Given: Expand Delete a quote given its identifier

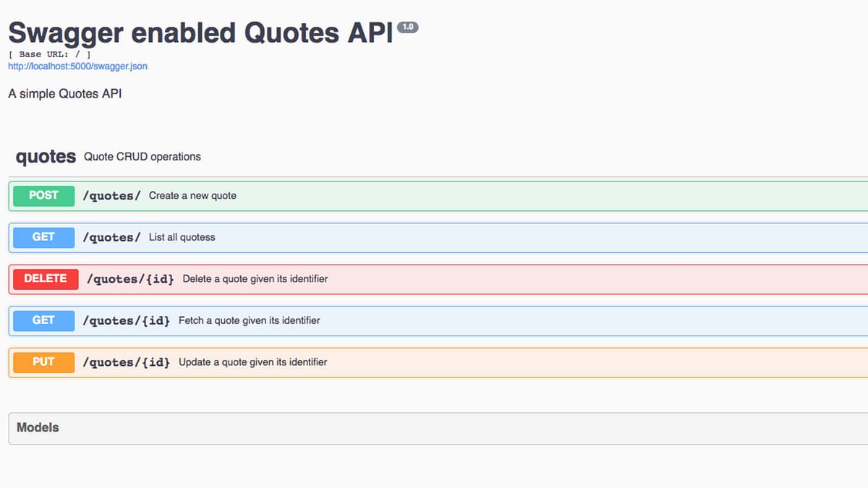Looking at the screenshot, I should click(438, 279).
